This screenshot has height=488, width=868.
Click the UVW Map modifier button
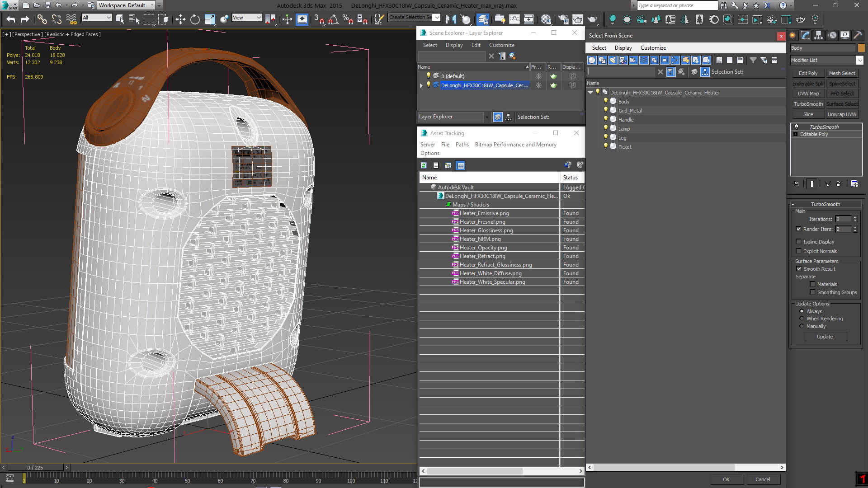tap(808, 94)
